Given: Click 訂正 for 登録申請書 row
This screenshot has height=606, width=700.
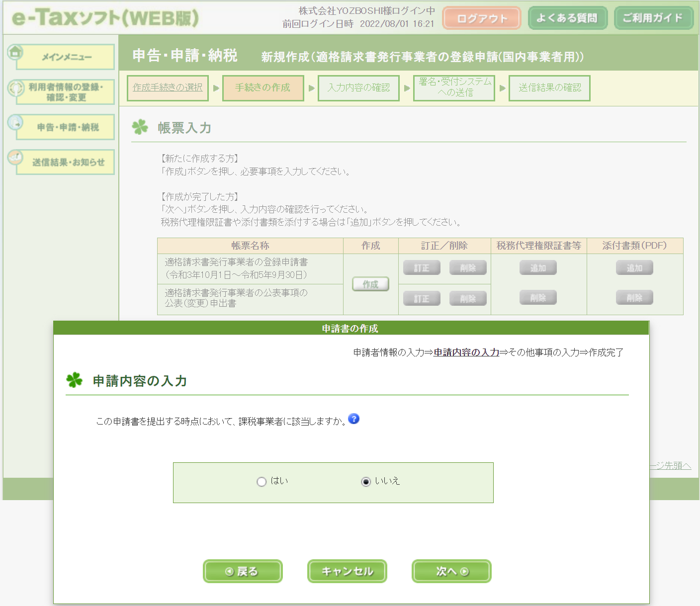Looking at the screenshot, I should tap(422, 268).
